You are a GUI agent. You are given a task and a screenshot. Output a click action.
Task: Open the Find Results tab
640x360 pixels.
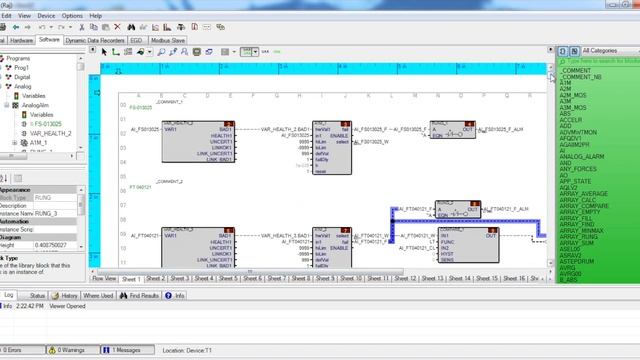click(139, 296)
